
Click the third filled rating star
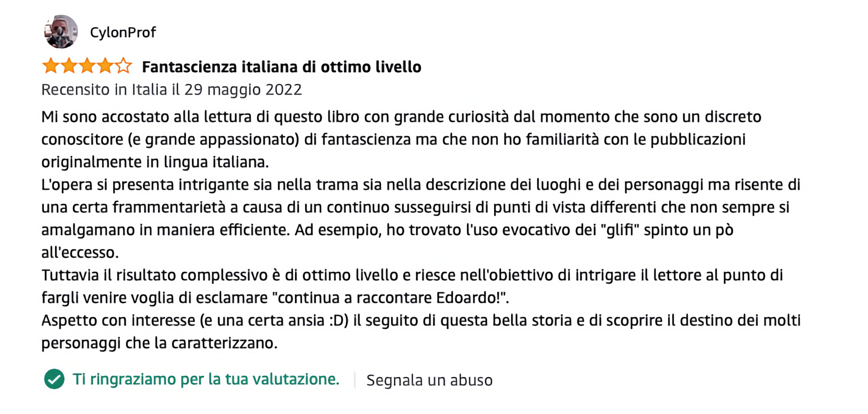point(87,66)
